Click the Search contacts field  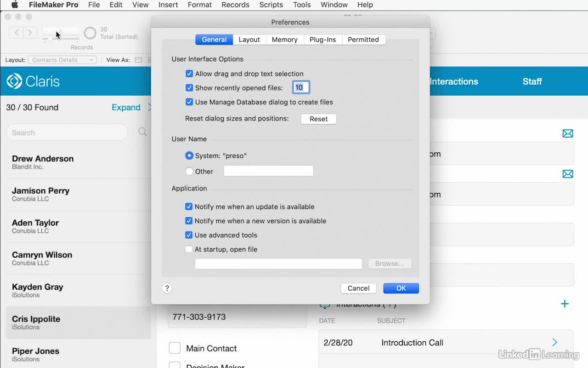pos(67,132)
